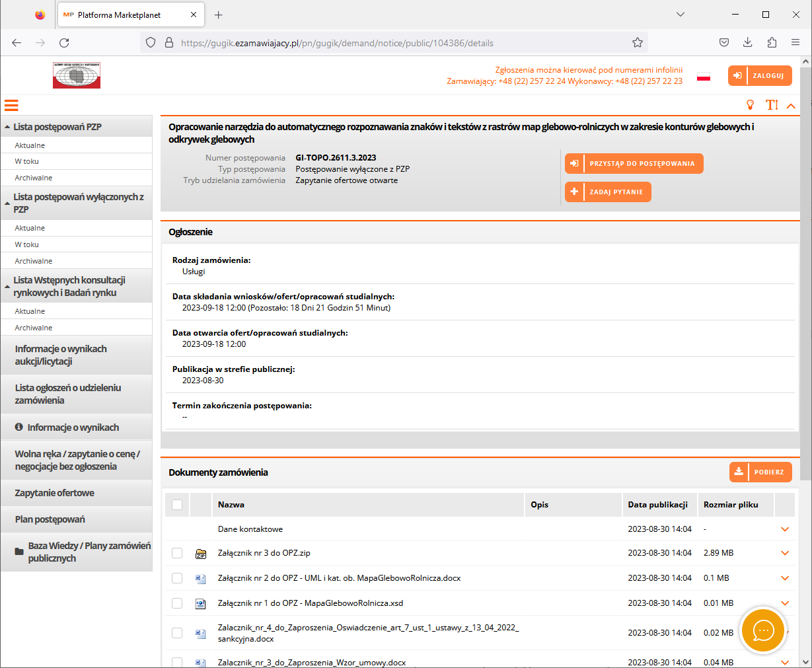Open the Plan postępowań menu item
812x668 pixels.
[50, 519]
